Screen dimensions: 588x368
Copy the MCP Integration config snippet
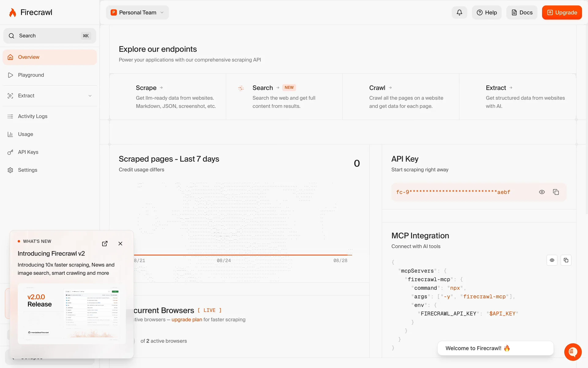click(x=566, y=260)
